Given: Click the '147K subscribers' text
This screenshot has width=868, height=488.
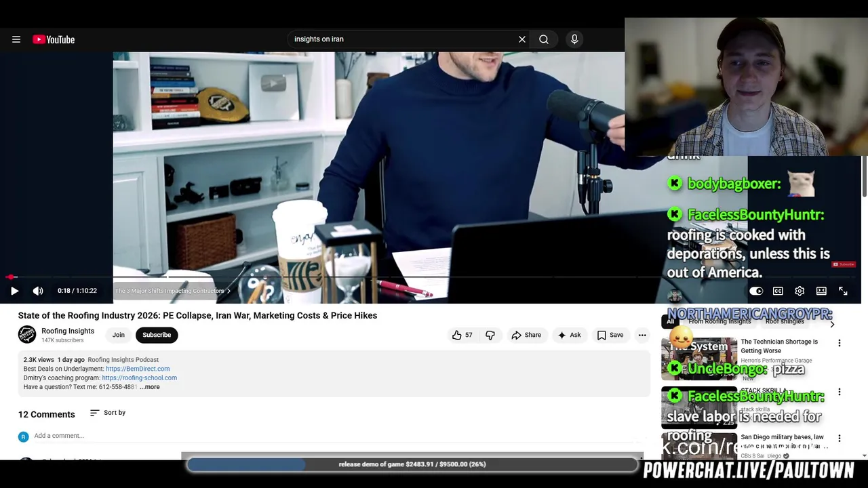Looking at the screenshot, I should click(x=62, y=340).
